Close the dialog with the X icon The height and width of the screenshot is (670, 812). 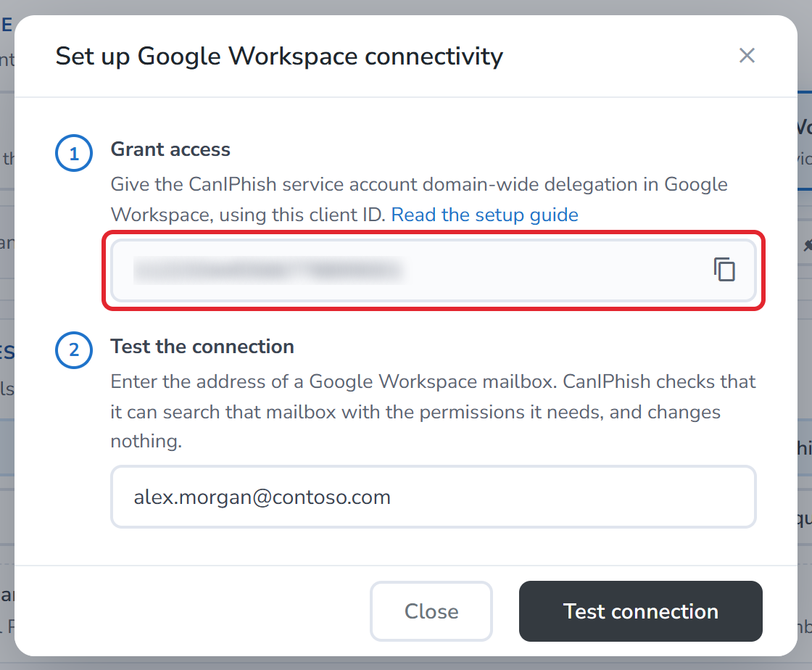pyautogui.click(x=747, y=55)
